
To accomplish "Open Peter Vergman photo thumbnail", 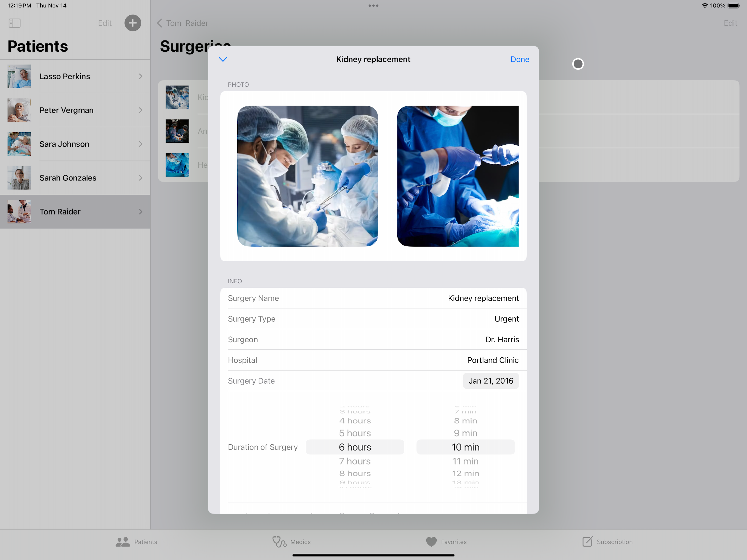I will point(19,110).
